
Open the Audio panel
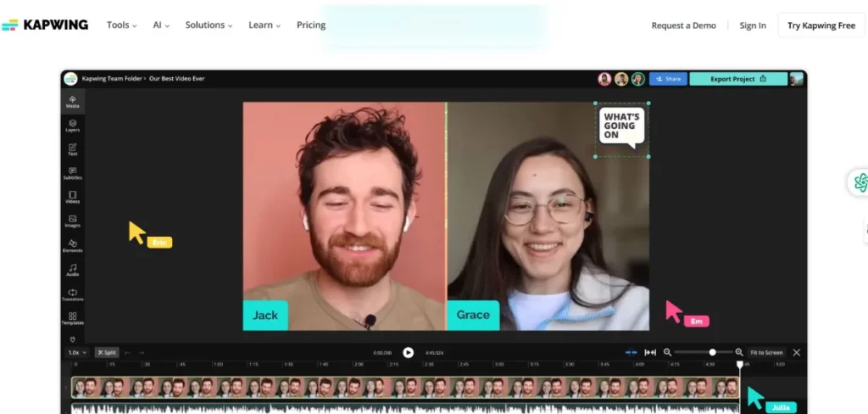[x=73, y=270]
